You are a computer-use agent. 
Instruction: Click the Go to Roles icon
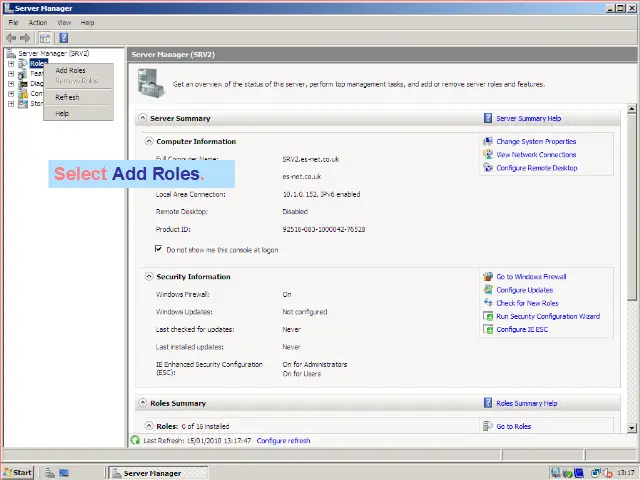pyautogui.click(x=488, y=426)
